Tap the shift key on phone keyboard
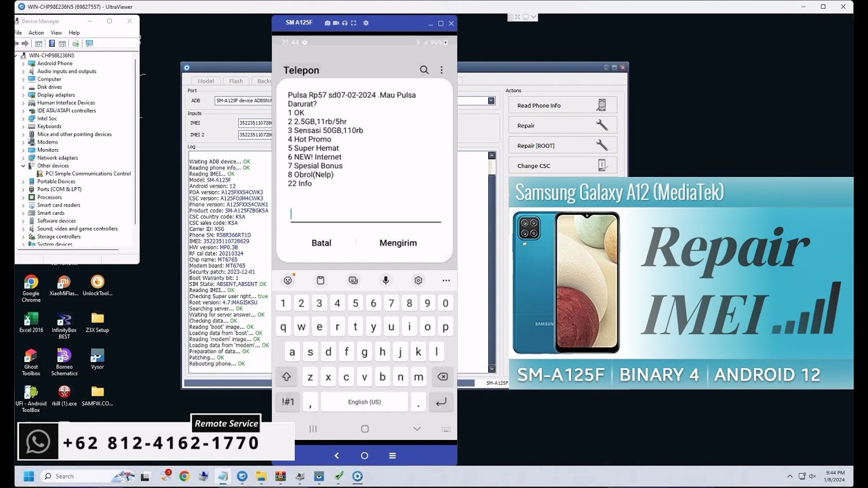The image size is (868, 488). coord(287,377)
